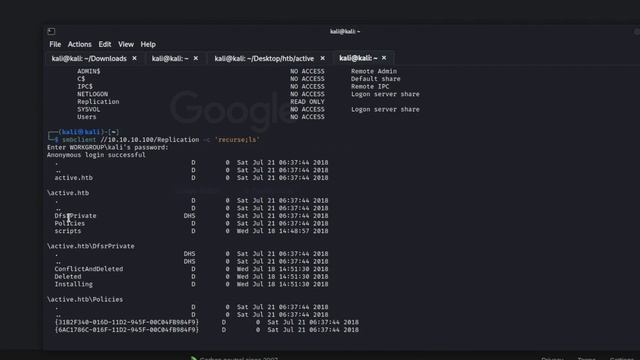The height and width of the screenshot is (360, 640).
Task: Click the Anonymous login successful line
Action: pyautogui.click(x=96, y=155)
